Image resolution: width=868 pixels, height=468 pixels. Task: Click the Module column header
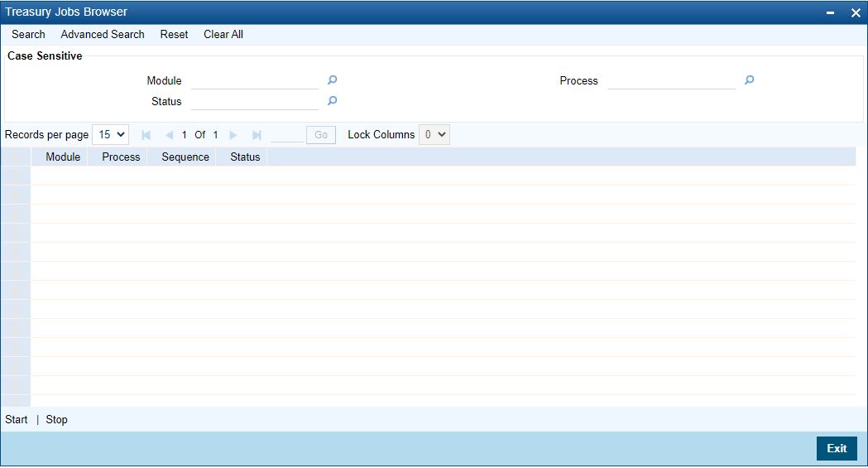[x=63, y=157]
